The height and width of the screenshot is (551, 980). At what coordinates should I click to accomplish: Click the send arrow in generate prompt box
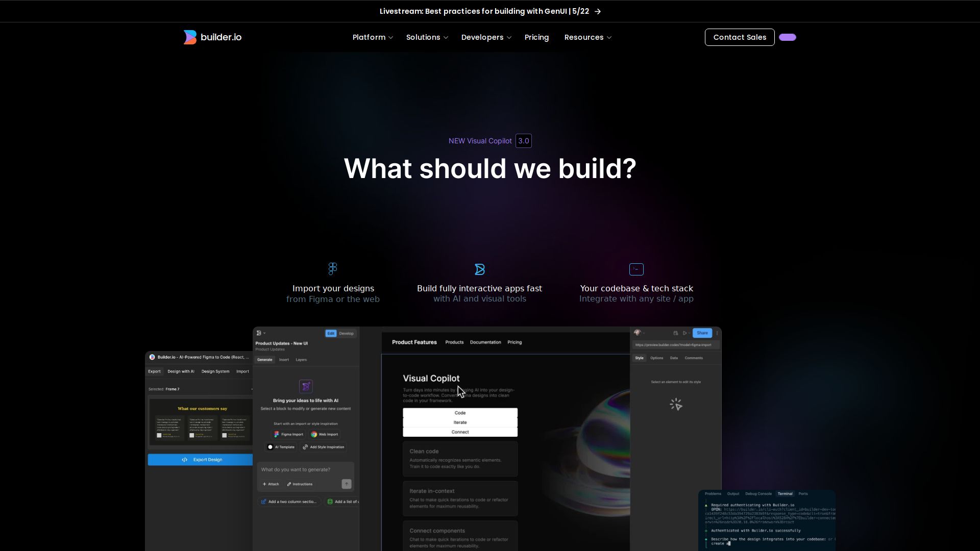(346, 484)
